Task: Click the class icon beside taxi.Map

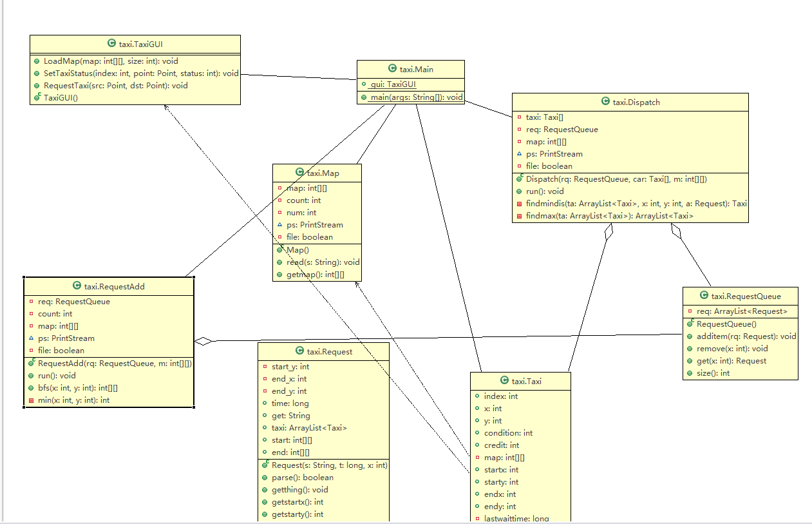Action: coord(299,172)
